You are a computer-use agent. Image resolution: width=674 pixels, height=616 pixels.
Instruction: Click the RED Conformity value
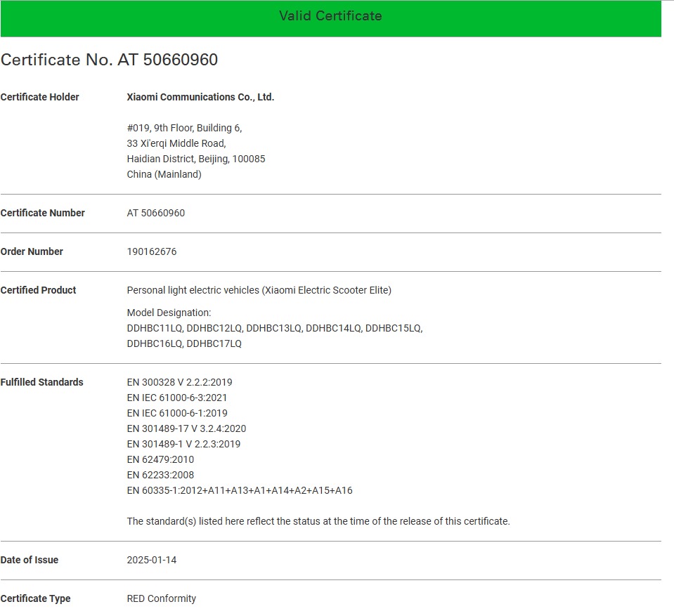(x=162, y=598)
